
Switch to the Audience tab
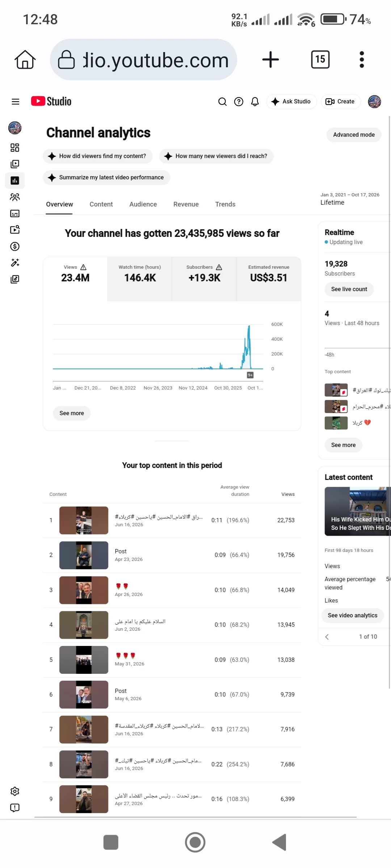(x=143, y=204)
